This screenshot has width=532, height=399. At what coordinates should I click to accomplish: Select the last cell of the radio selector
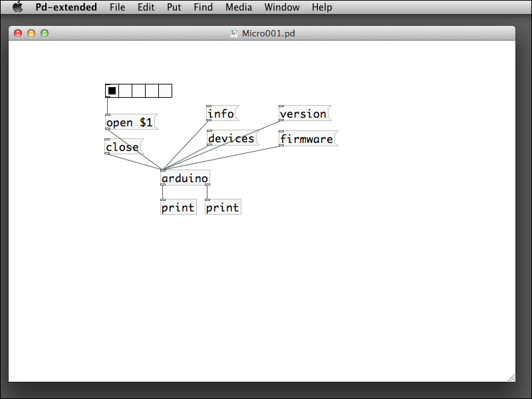point(166,90)
